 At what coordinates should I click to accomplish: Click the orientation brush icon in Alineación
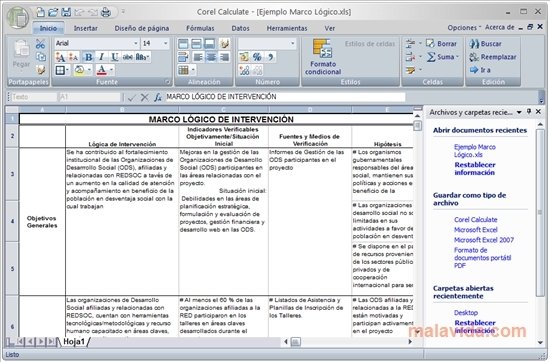coord(224,44)
